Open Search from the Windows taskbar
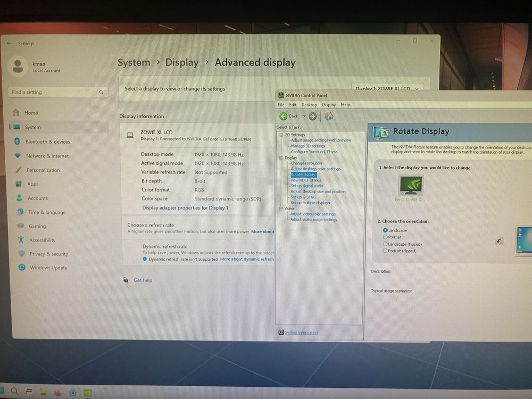 point(14,391)
